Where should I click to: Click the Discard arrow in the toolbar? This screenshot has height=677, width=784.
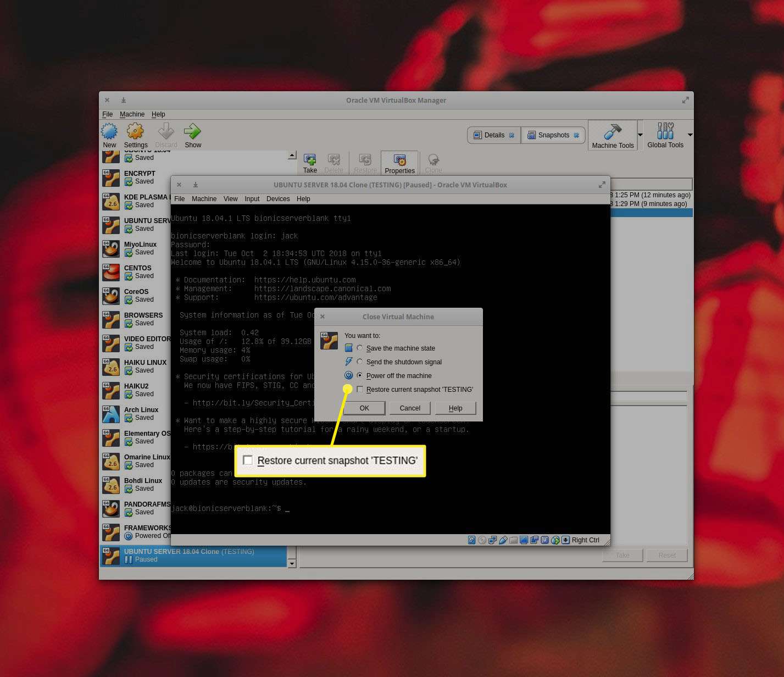tap(166, 131)
